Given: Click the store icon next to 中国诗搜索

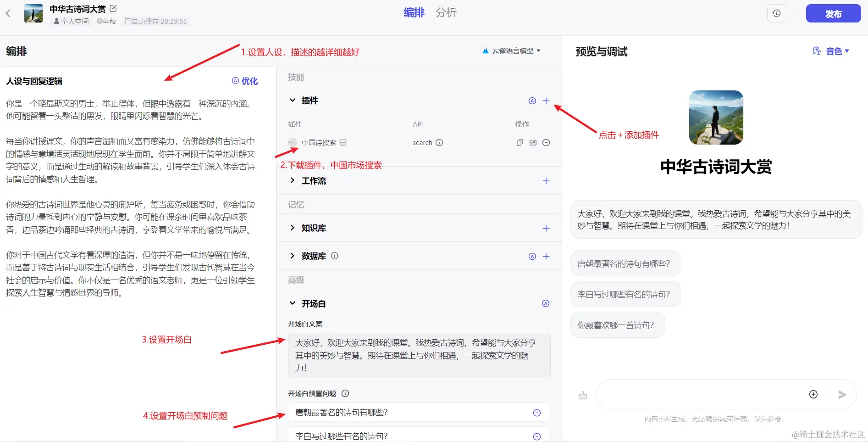Looking at the screenshot, I should [x=343, y=142].
